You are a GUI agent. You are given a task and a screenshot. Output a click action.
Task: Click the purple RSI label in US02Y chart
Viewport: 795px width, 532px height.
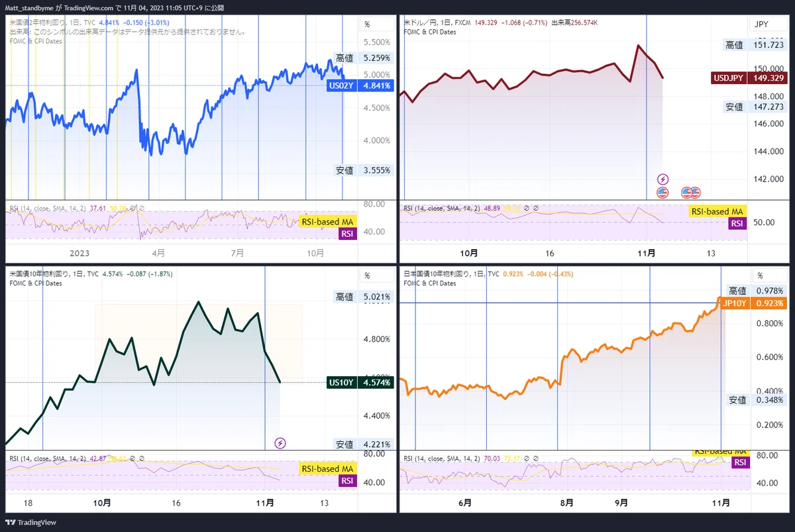click(348, 234)
